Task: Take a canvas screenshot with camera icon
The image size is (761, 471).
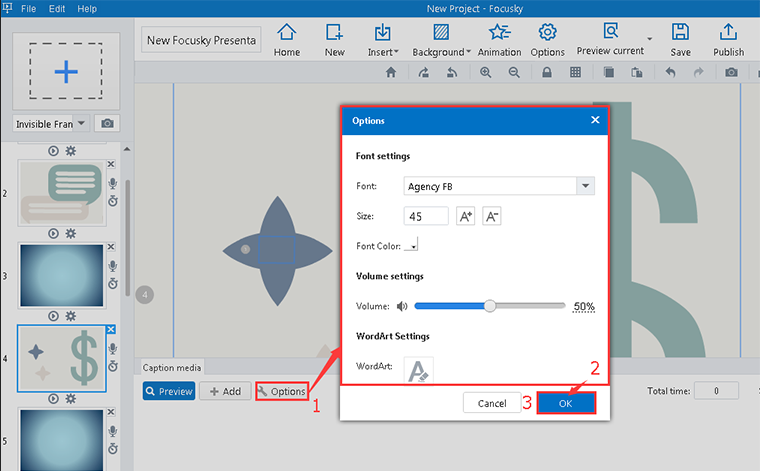Action: point(731,73)
